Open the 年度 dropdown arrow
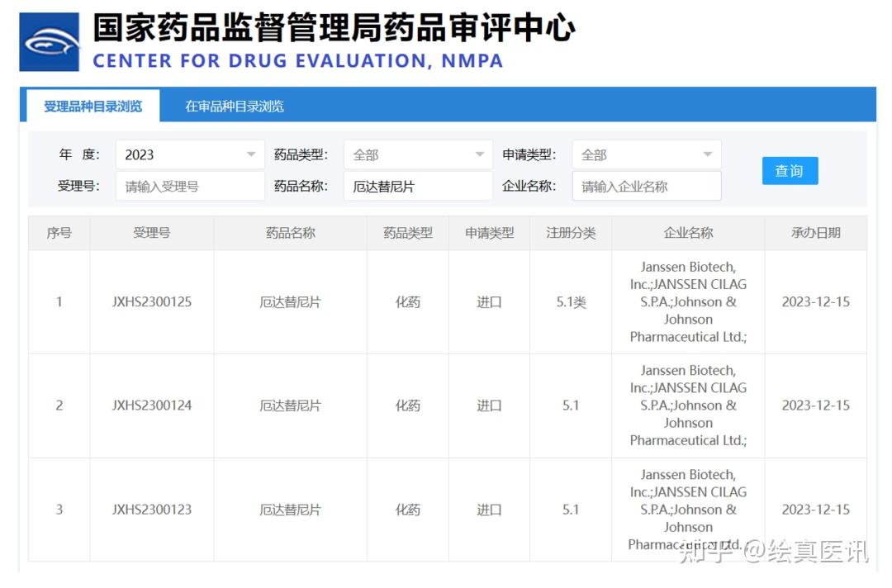Image resolution: width=892 pixels, height=588 pixels. [x=250, y=154]
